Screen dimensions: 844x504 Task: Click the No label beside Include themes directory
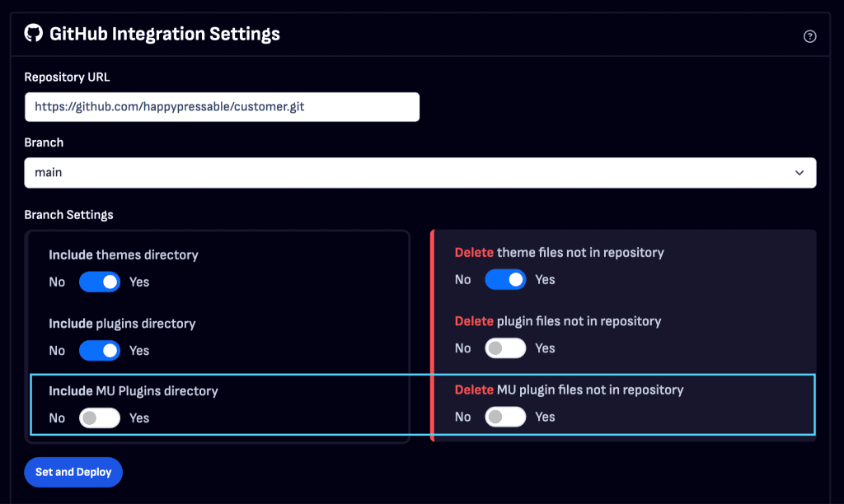(x=56, y=282)
